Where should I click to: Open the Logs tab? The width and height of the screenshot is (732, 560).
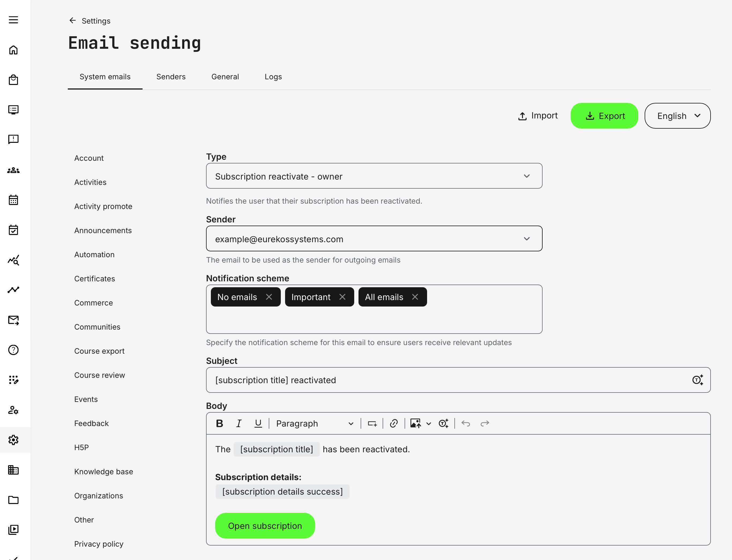coord(273,77)
